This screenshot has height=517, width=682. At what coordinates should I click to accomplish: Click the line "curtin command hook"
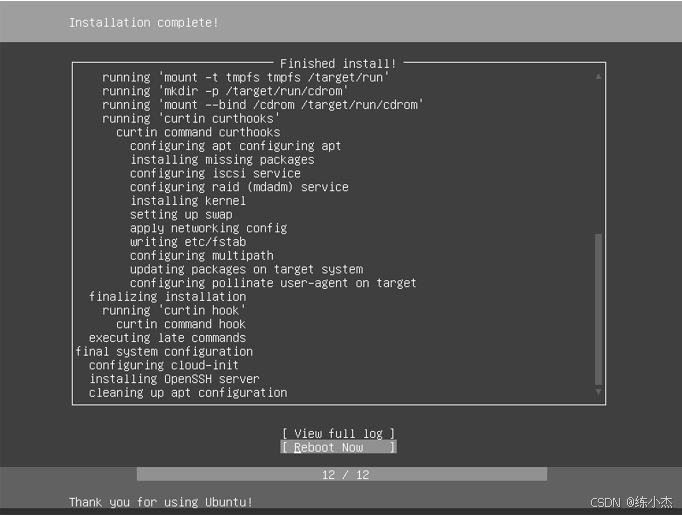(x=181, y=324)
